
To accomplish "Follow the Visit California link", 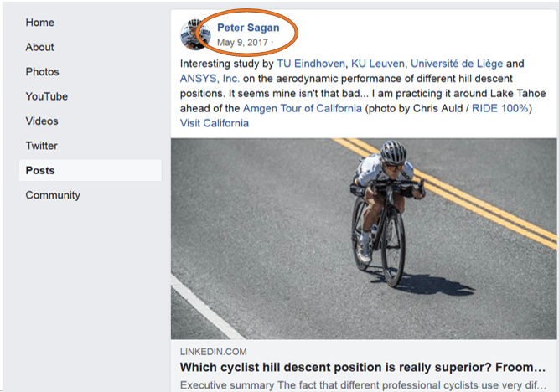I will click(x=215, y=124).
